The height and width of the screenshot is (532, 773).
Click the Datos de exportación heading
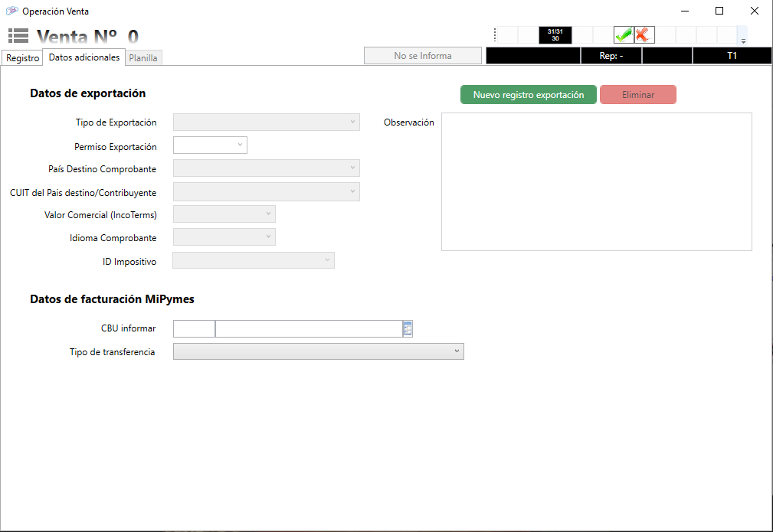[x=88, y=93]
